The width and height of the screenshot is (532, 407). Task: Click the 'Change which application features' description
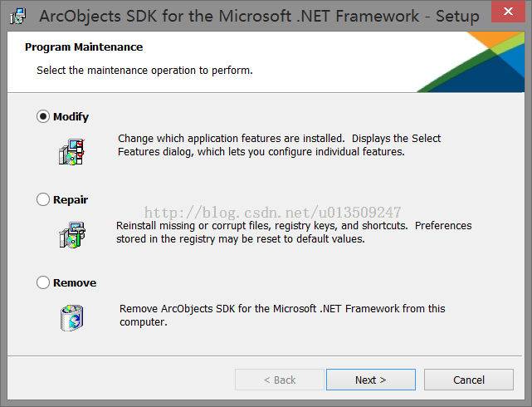click(x=279, y=145)
